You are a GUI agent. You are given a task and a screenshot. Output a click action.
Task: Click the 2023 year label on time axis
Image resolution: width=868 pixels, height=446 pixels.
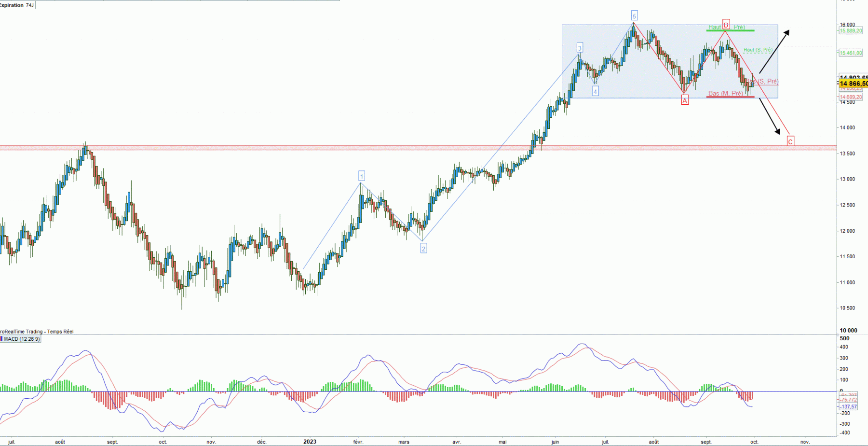pos(310,442)
